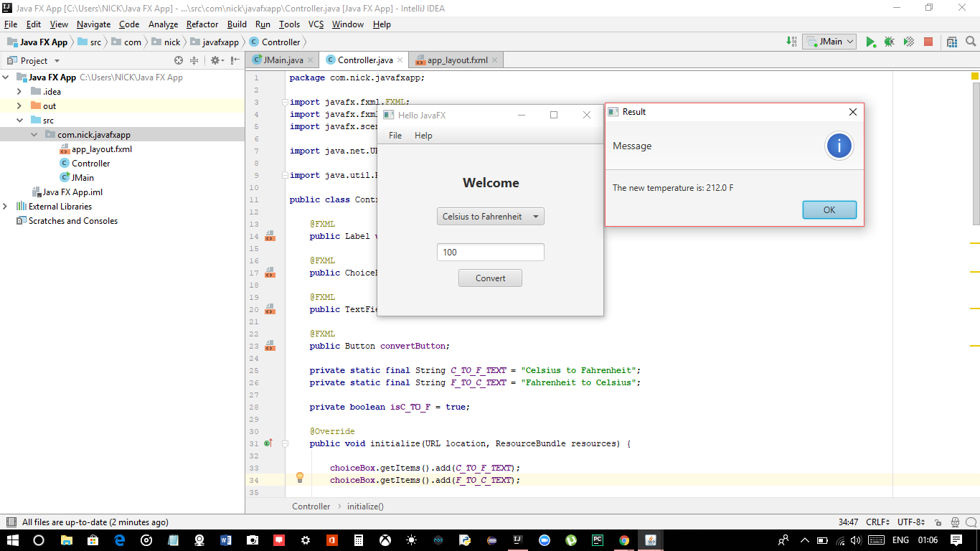
Task: Close the app_layout.fxml tab
Action: [494, 60]
